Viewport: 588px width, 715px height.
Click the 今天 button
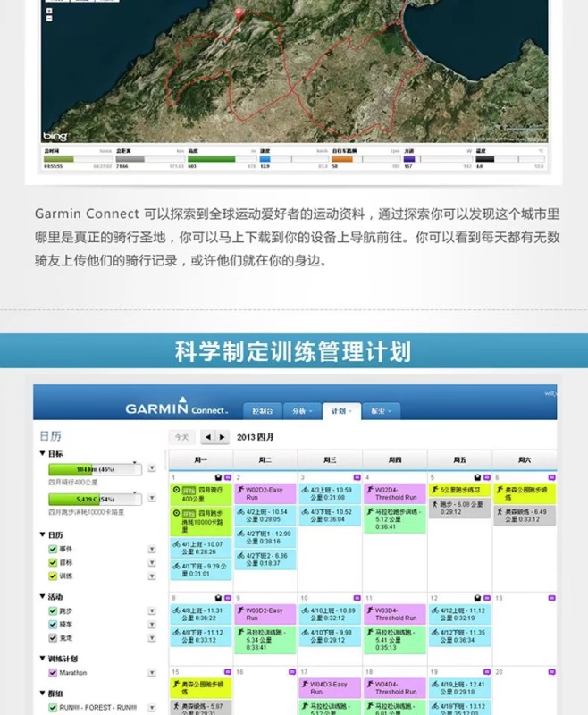point(181,437)
